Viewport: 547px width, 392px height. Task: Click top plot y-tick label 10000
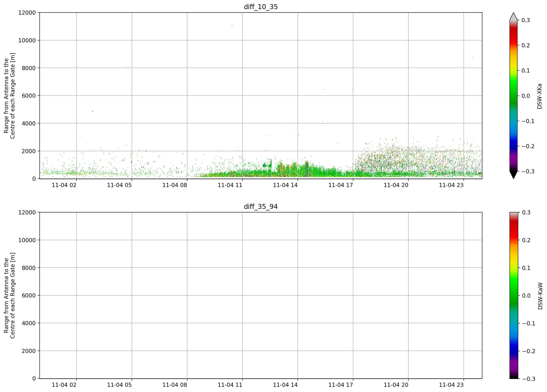coord(27,40)
